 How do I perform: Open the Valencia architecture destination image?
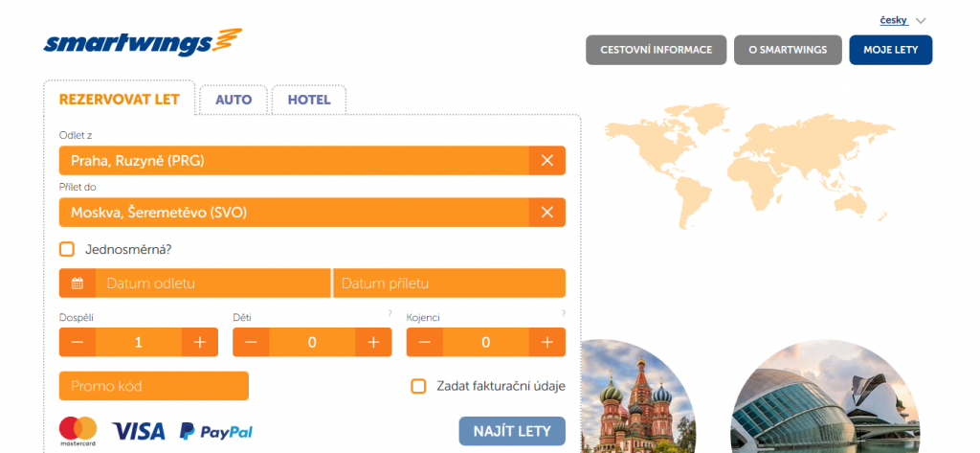point(825,396)
